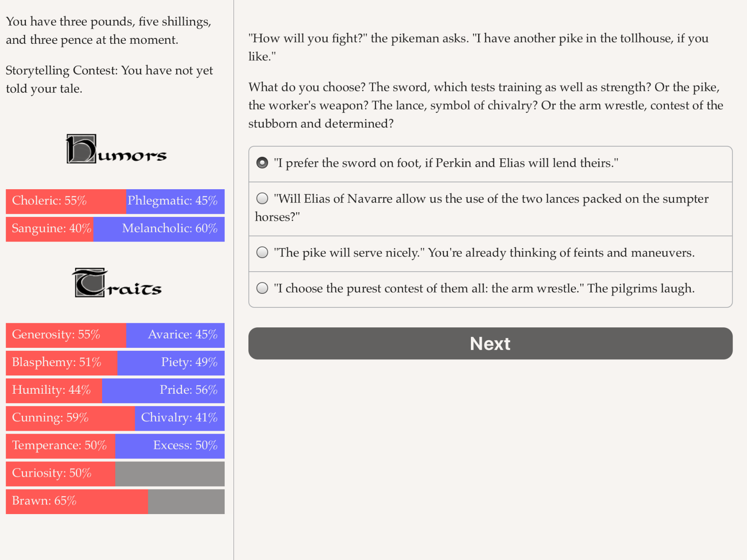
Task: Click the Piety 49% bar segment
Action: pos(171,363)
